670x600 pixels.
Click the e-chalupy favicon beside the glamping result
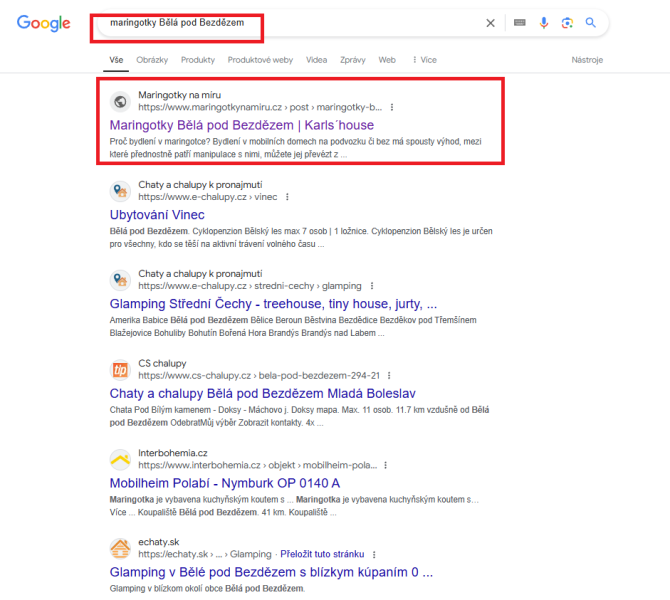pos(120,280)
